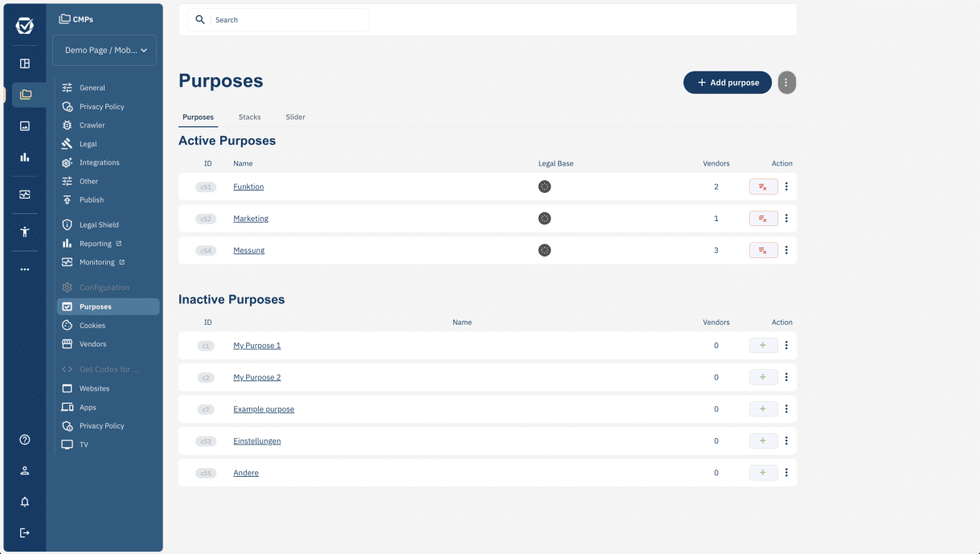Open the Messung purpose link
The image size is (980, 554).
[249, 250]
